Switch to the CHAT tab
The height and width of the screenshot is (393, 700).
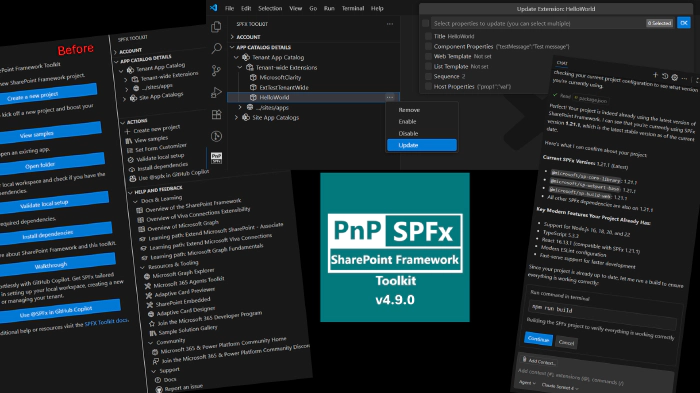[x=562, y=63]
